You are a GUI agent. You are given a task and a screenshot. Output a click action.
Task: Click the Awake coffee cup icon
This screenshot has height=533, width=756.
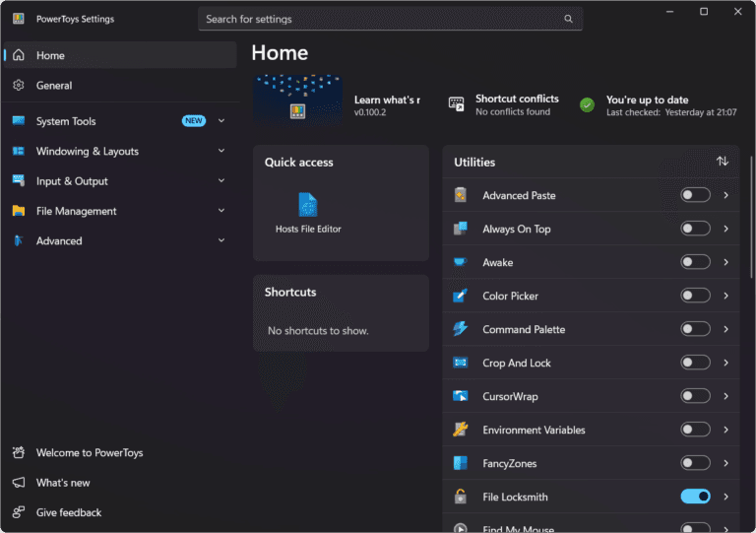[x=461, y=262]
